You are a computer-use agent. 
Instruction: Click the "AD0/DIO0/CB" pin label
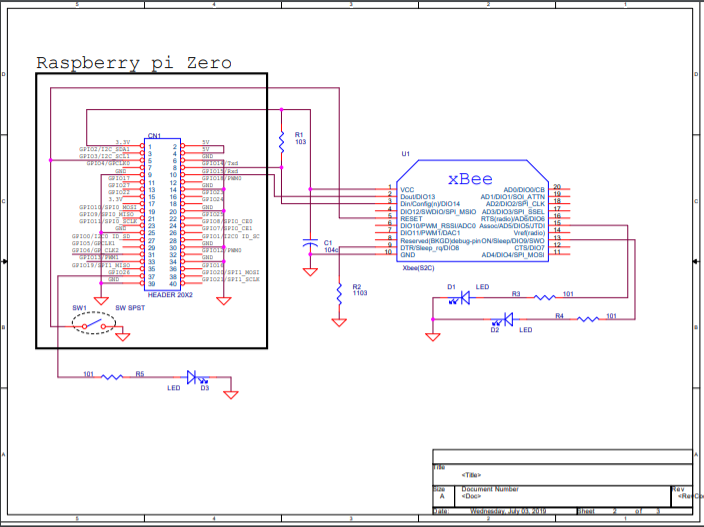coord(524,190)
